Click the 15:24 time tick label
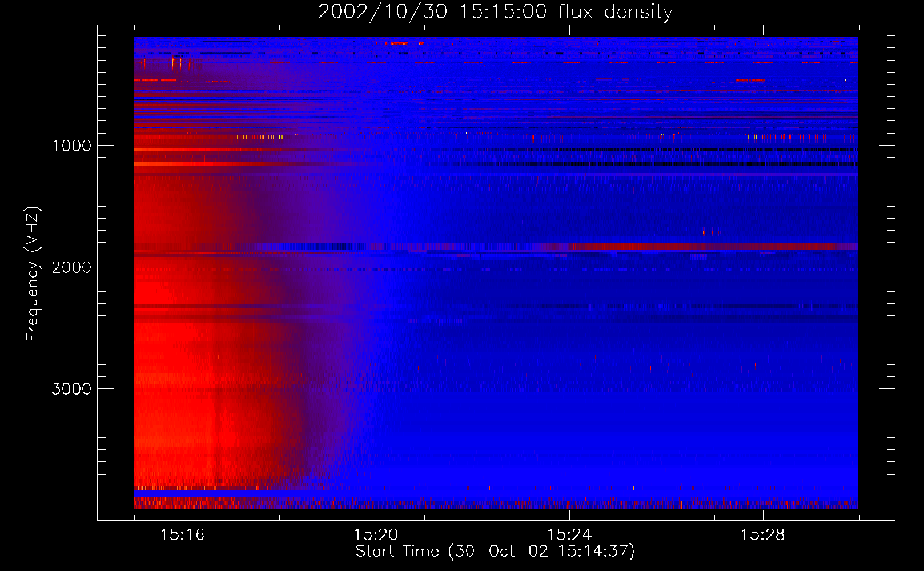 [x=569, y=534]
